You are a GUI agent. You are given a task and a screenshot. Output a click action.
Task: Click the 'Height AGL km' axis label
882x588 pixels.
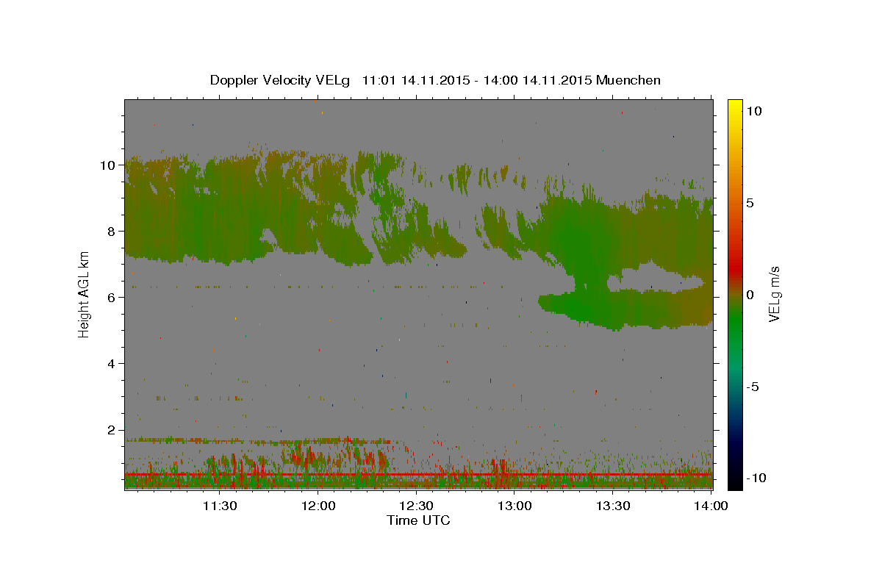85,294
